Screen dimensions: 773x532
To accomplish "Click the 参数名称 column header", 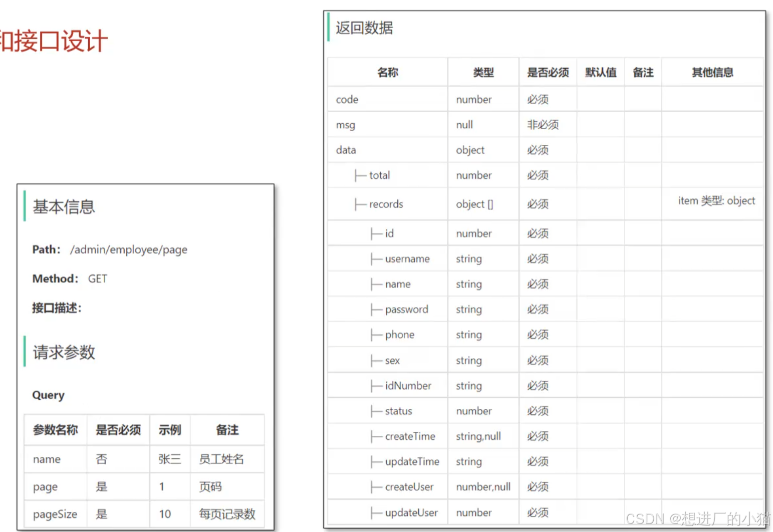I will [56, 430].
